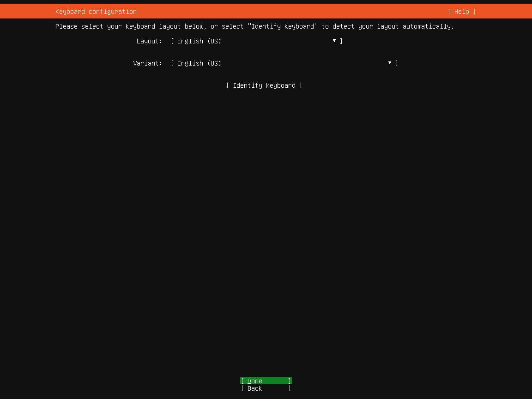
Task: Click the closing bracket of Variant field
Action: 397,63
